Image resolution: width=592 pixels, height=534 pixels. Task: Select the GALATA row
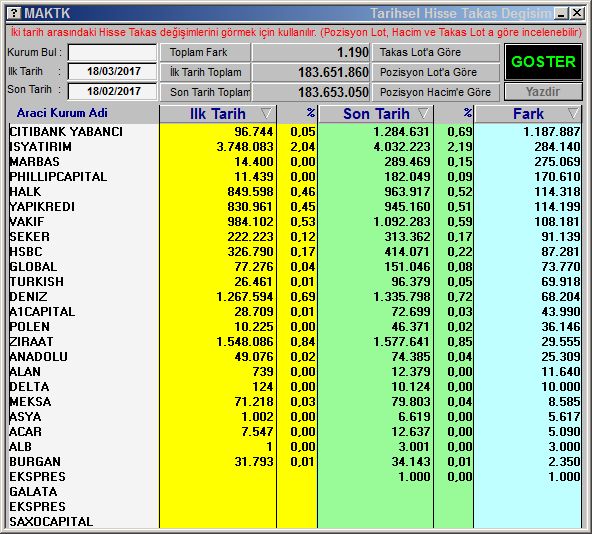click(295, 491)
